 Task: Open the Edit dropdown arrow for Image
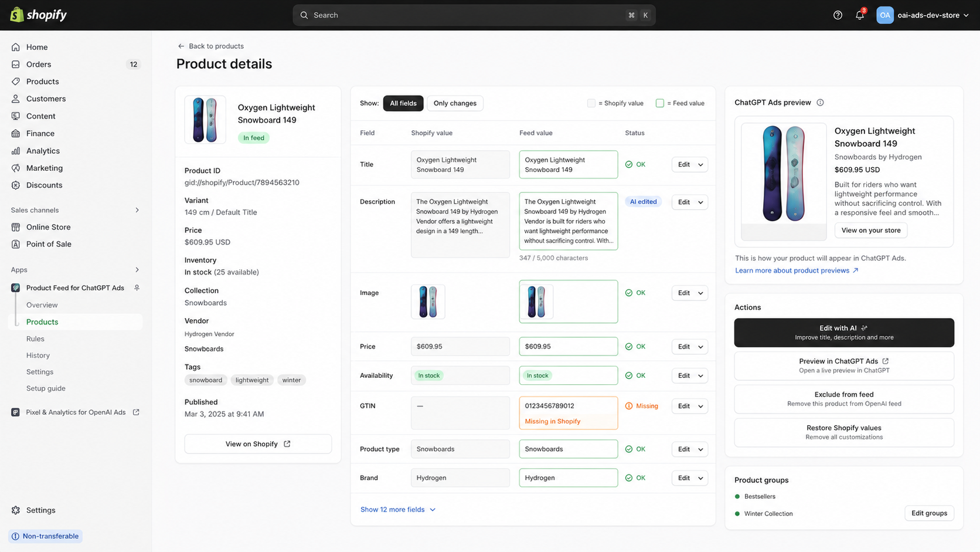click(x=700, y=293)
